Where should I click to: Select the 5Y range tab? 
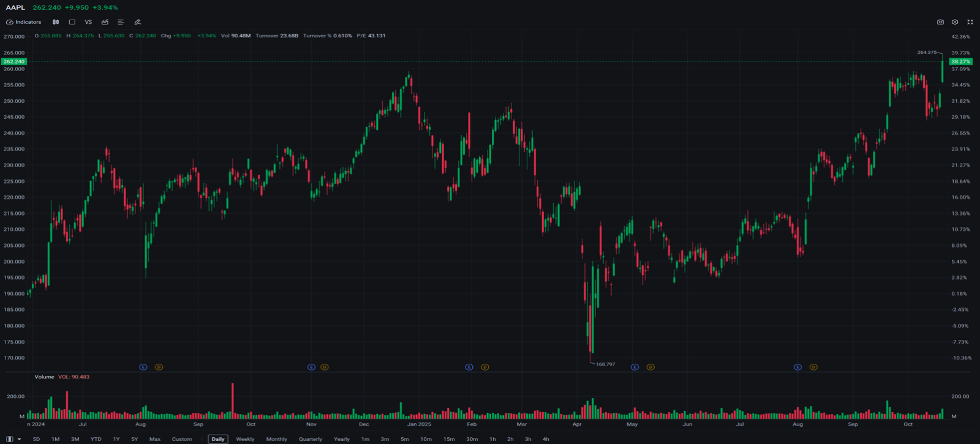coord(134,439)
